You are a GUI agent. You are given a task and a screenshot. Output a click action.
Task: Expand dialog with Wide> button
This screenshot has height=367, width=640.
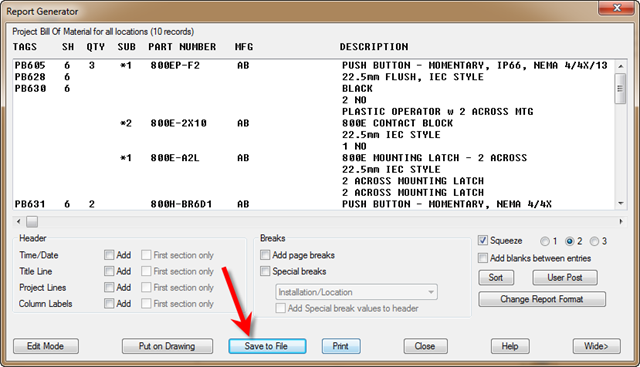click(x=596, y=346)
